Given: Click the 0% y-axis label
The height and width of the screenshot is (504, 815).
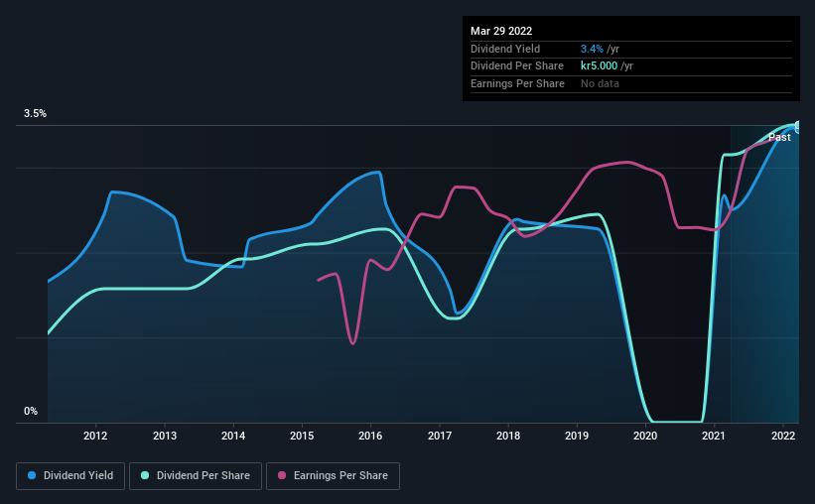Looking at the screenshot, I should pos(31,411).
